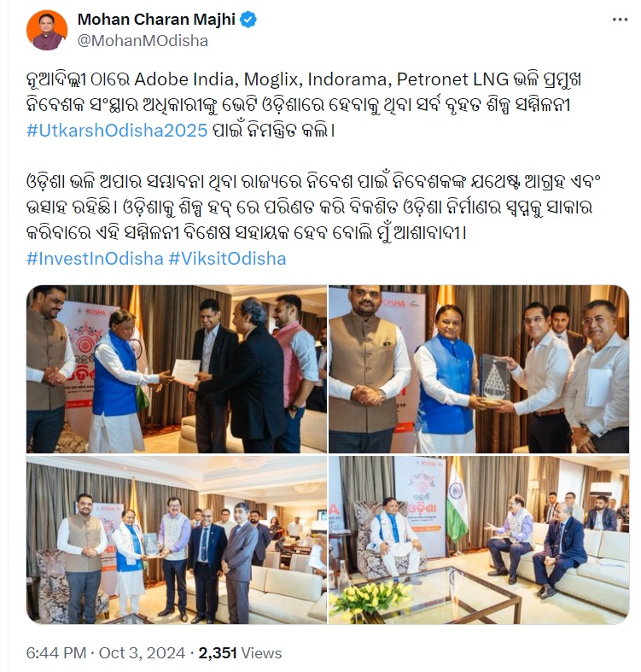This screenshot has width=641, height=672.
Task: Click the first Odia paragraph of the tweet
Action: point(304,105)
